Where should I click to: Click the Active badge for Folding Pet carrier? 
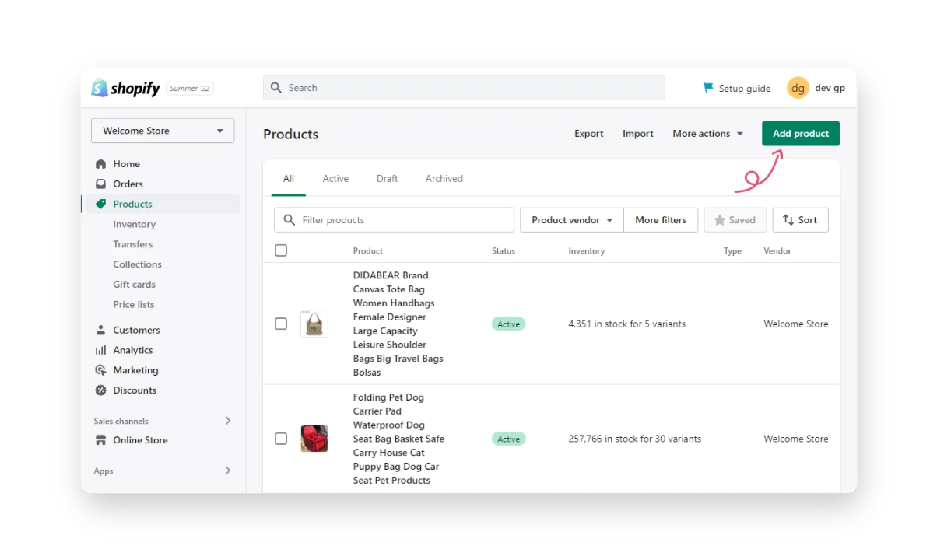coord(508,439)
